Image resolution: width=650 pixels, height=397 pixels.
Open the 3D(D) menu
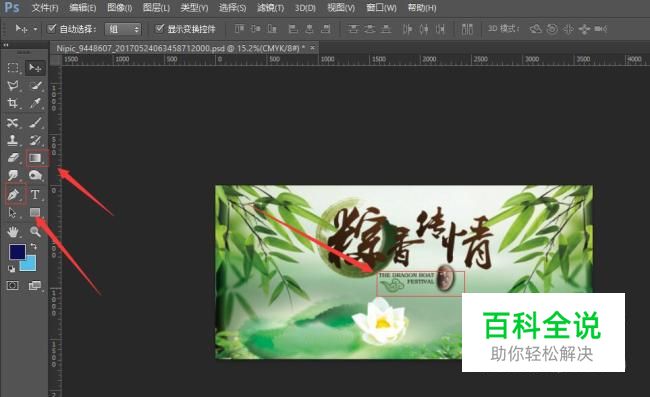pyautogui.click(x=305, y=8)
